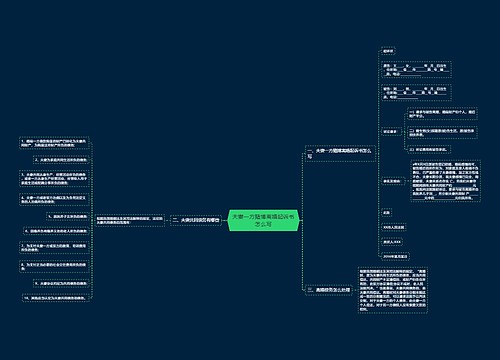Select the '起诉人:XXX' node
500x360 pixels.
click(x=392, y=242)
